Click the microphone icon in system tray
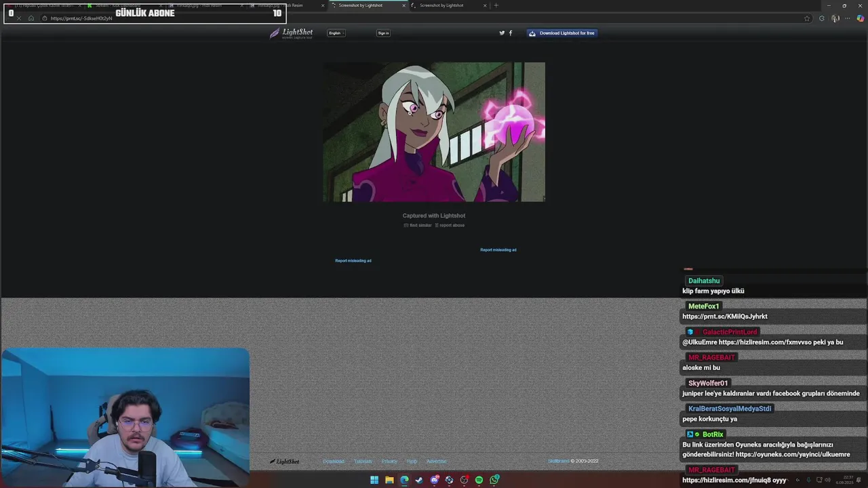Viewport: 868px width, 488px height. [x=808, y=480]
